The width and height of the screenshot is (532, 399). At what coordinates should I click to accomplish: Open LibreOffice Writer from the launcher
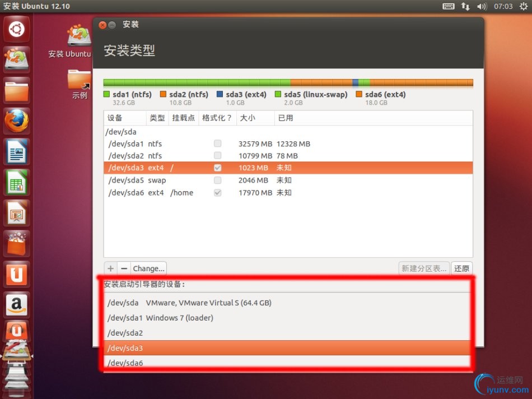[x=17, y=151]
